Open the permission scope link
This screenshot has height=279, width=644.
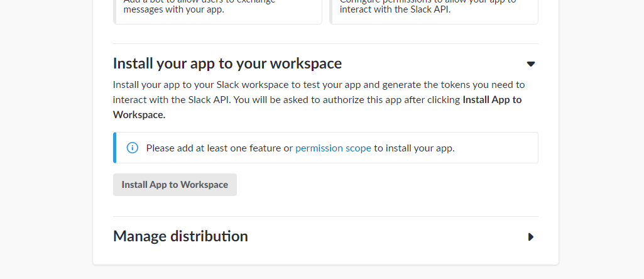(333, 148)
